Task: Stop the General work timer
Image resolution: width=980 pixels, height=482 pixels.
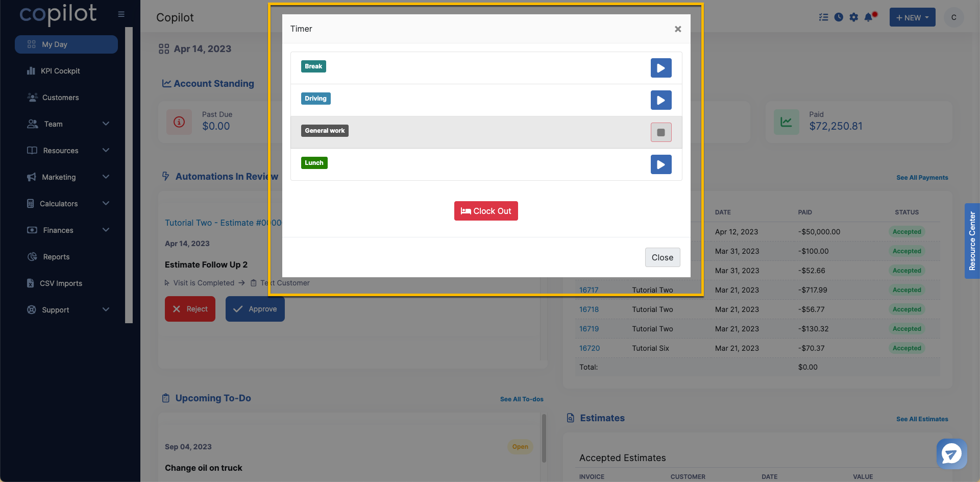Action: (x=661, y=132)
